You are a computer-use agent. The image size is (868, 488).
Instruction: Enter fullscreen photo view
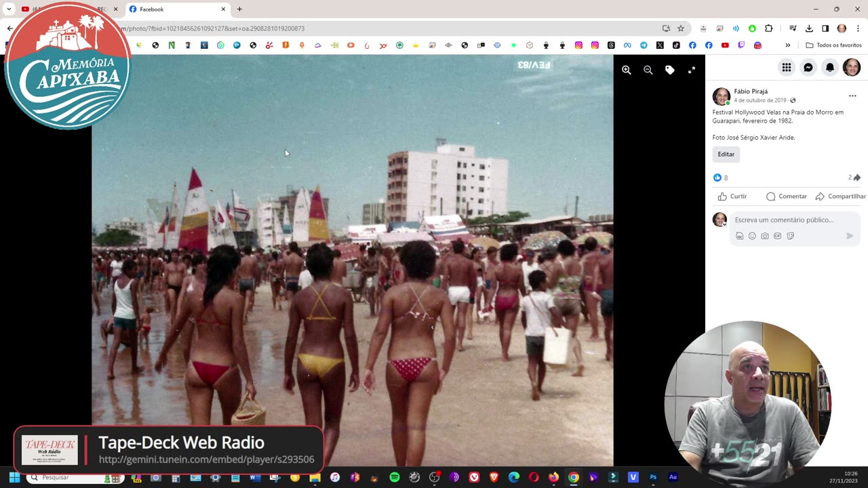click(692, 70)
